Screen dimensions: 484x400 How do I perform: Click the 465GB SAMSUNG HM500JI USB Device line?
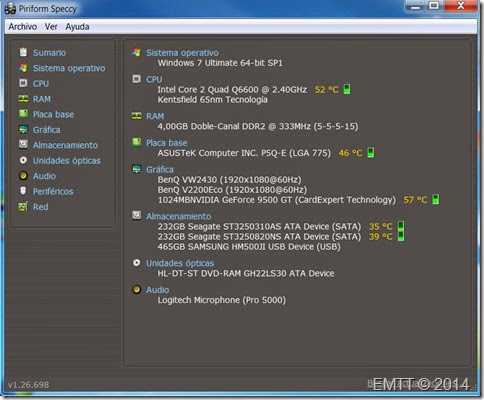[x=249, y=247]
